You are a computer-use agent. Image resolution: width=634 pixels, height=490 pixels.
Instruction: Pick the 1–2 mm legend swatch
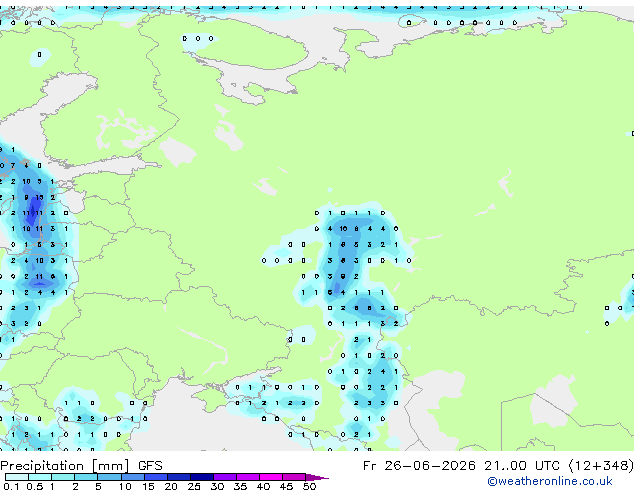pyautogui.click(x=63, y=477)
